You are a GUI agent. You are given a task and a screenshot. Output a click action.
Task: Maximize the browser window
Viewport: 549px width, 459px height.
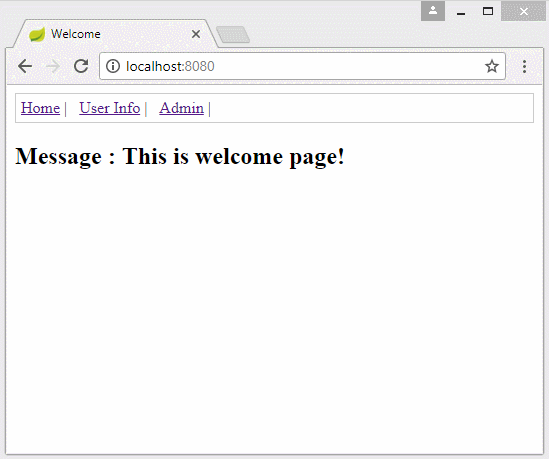click(488, 12)
